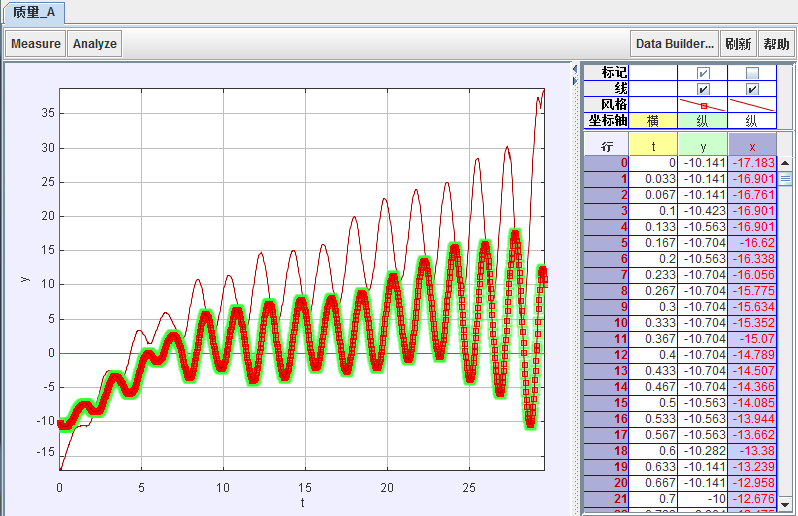Open the Analyze dropdown
Image resolution: width=798 pixels, height=516 pixels.
(x=95, y=44)
